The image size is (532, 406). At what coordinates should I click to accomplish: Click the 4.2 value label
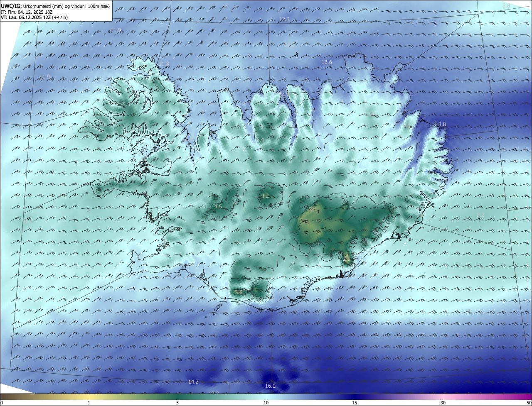coord(265,196)
